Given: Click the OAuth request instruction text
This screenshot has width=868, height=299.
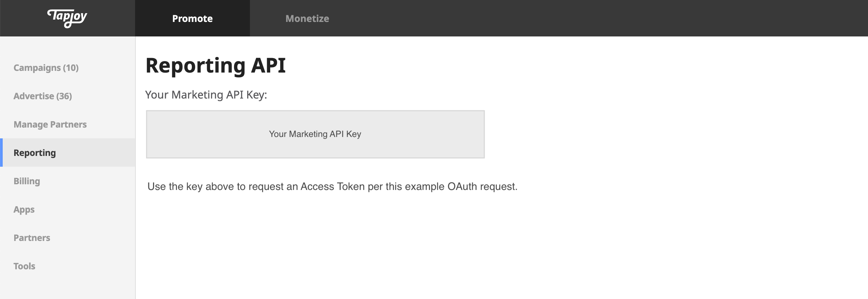Looking at the screenshot, I should [332, 187].
